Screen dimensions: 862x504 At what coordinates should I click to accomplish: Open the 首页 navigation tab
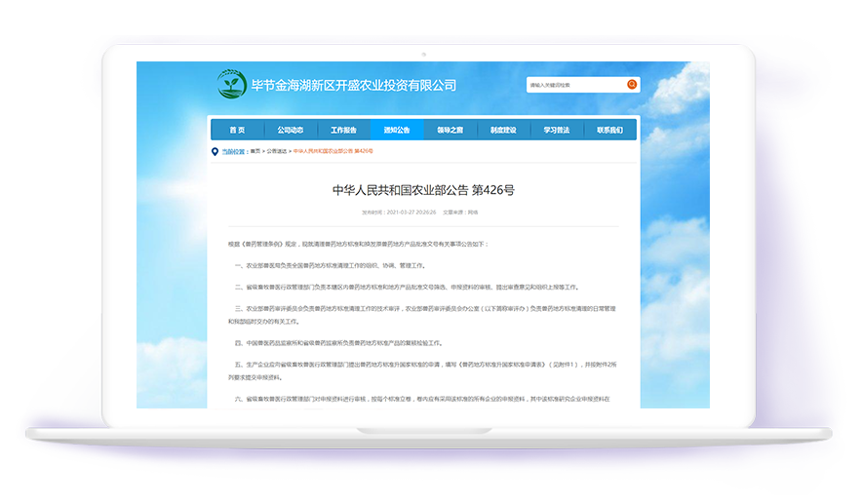pyautogui.click(x=237, y=130)
